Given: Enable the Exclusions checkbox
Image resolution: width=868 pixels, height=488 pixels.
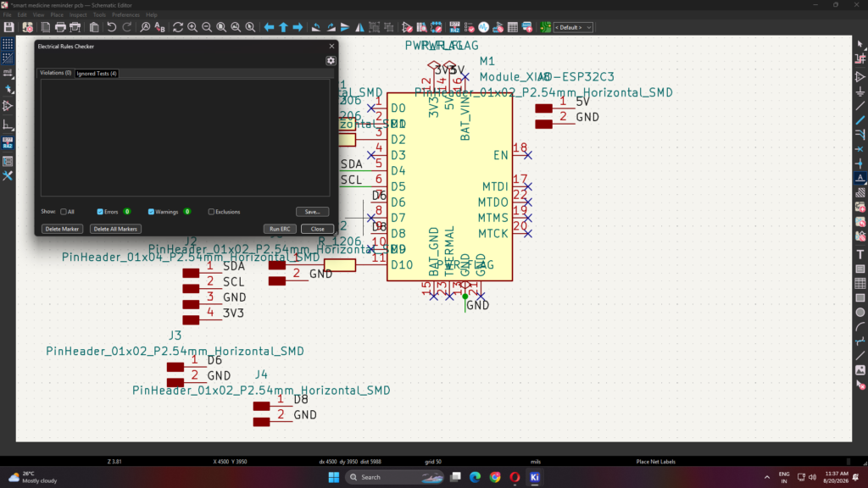Looking at the screenshot, I should tap(211, 212).
